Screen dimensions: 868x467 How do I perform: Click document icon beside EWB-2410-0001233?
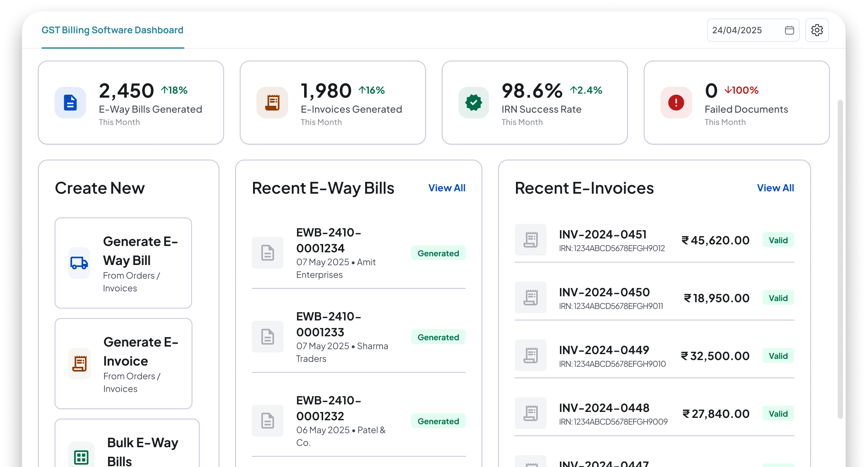[268, 337]
